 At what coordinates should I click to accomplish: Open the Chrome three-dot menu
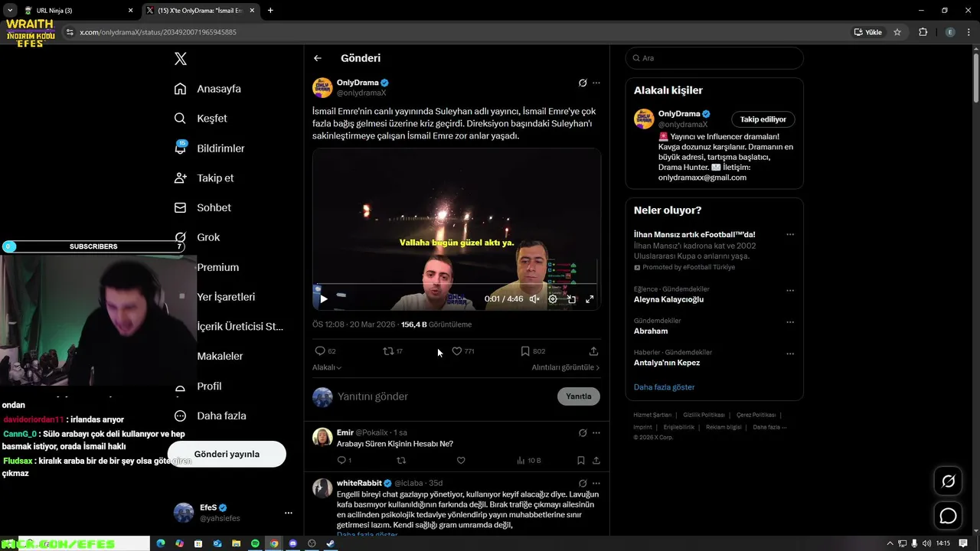pos(969,32)
